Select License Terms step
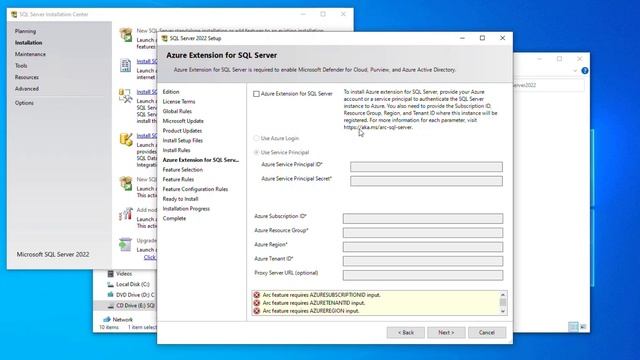 coord(179,102)
